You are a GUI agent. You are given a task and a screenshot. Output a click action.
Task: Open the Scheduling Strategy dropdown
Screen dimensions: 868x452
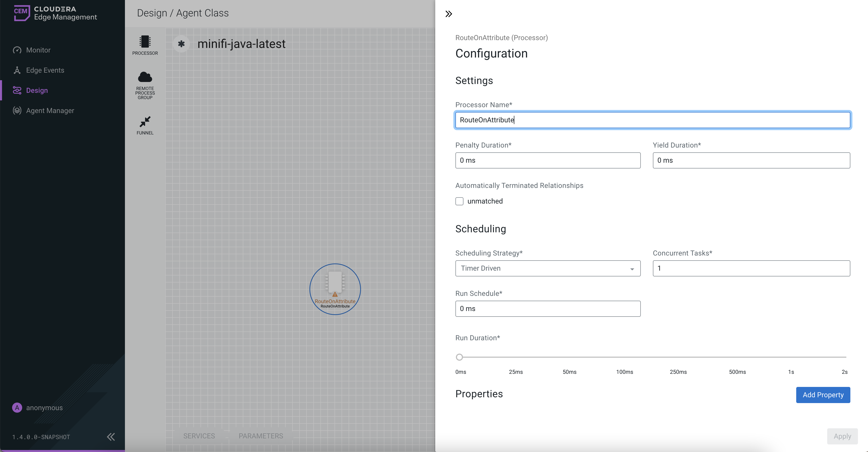point(548,268)
